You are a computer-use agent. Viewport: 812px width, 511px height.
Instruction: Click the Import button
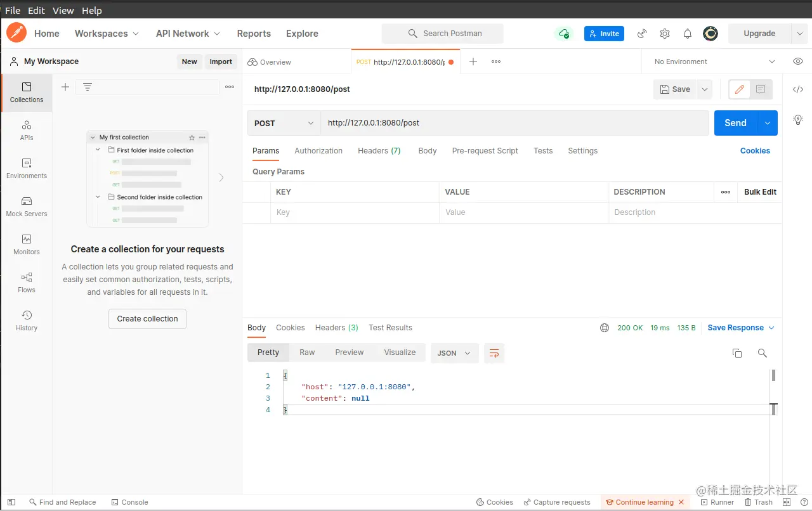[221, 61]
